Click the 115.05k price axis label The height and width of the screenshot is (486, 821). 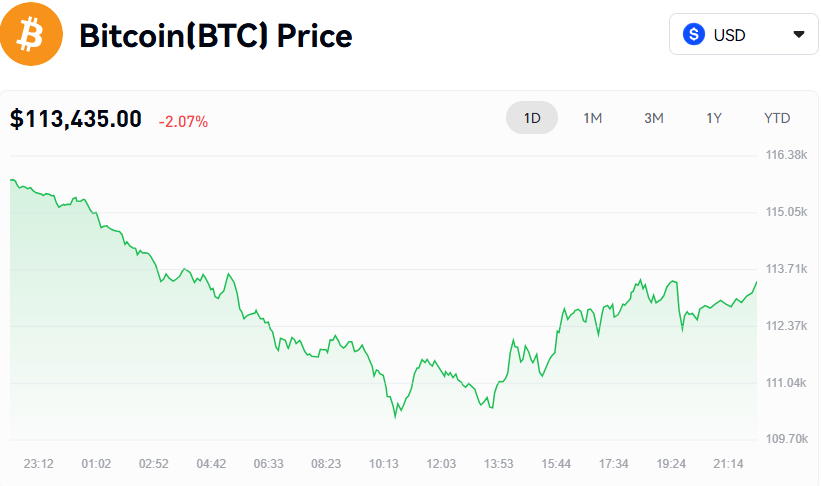[785, 212]
